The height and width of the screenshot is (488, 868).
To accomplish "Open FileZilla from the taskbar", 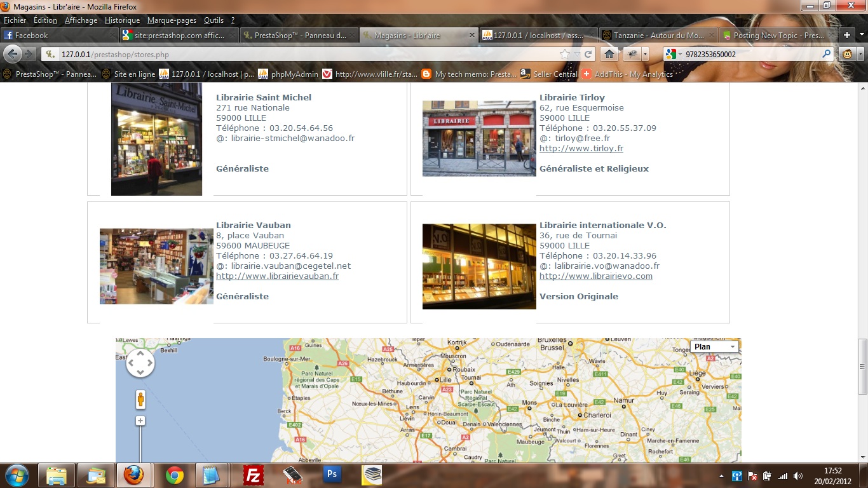I will (x=254, y=475).
